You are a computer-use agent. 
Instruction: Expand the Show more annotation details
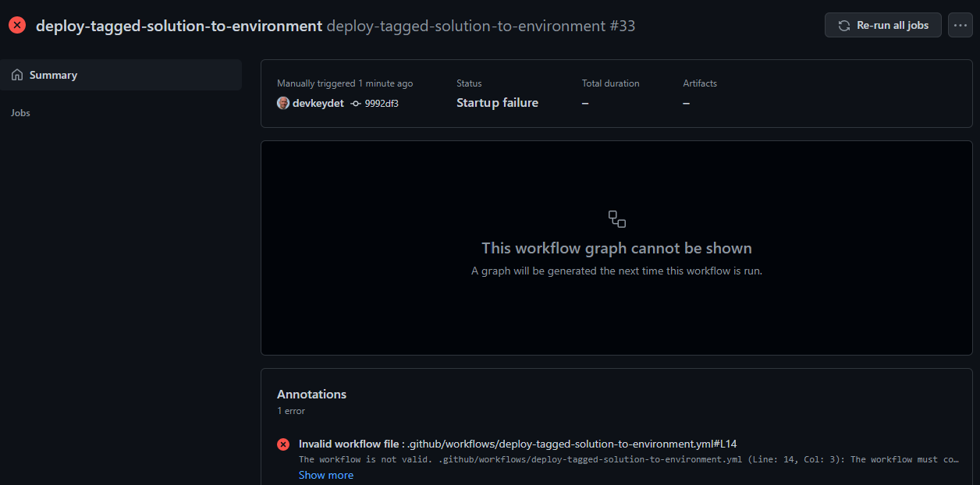[325, 474]
